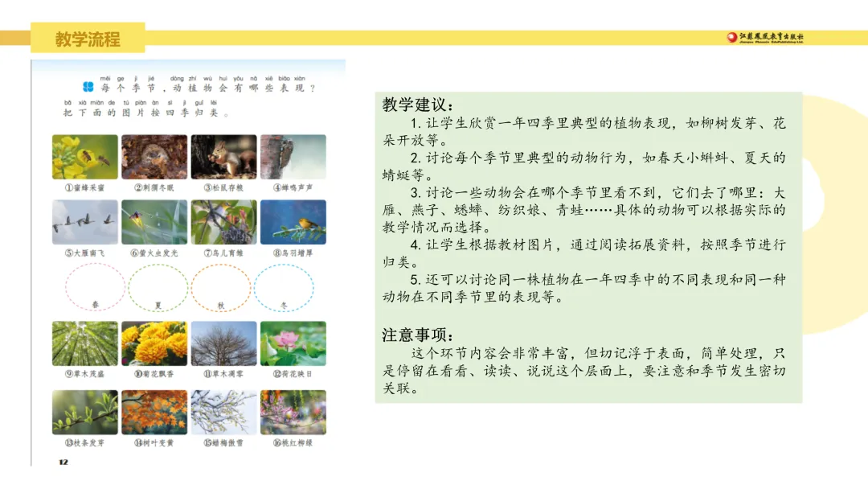The width and height of the screenshot is (868, 489).
Task: Click the caption ③松鼠存粮
Action: 223,187
